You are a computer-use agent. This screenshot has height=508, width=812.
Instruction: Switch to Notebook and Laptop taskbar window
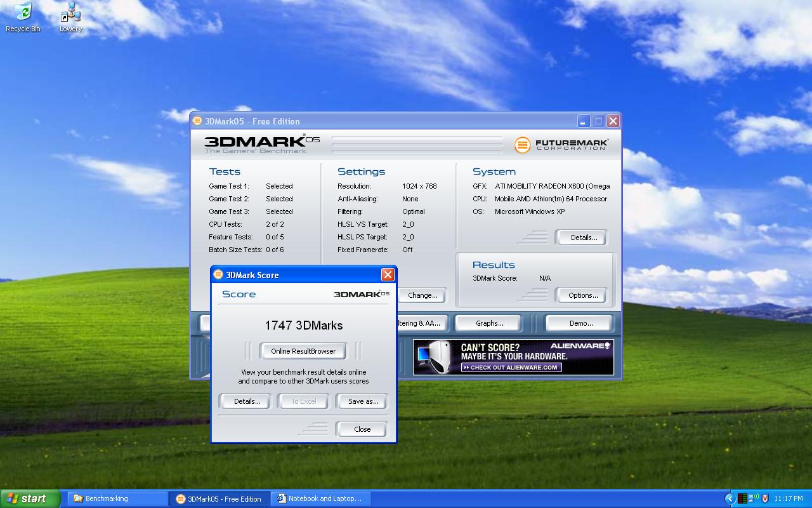320,498
